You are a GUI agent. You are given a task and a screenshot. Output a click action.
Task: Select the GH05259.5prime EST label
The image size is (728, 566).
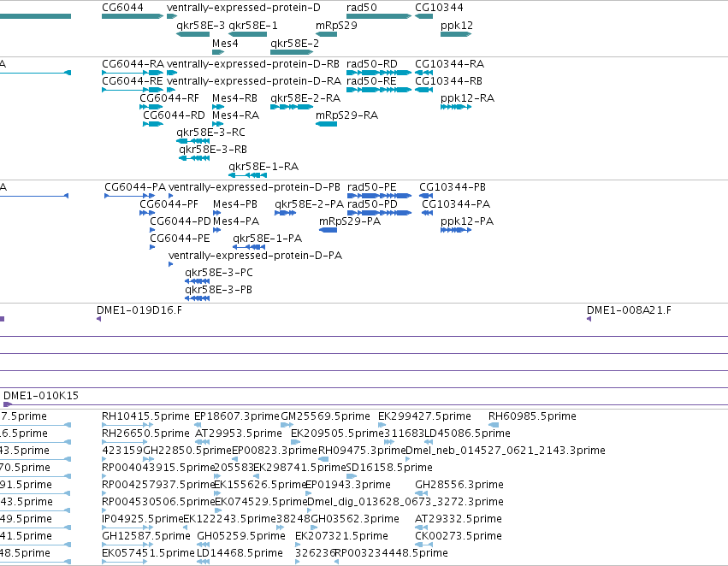pyautogui.click(x=241, y=536)
